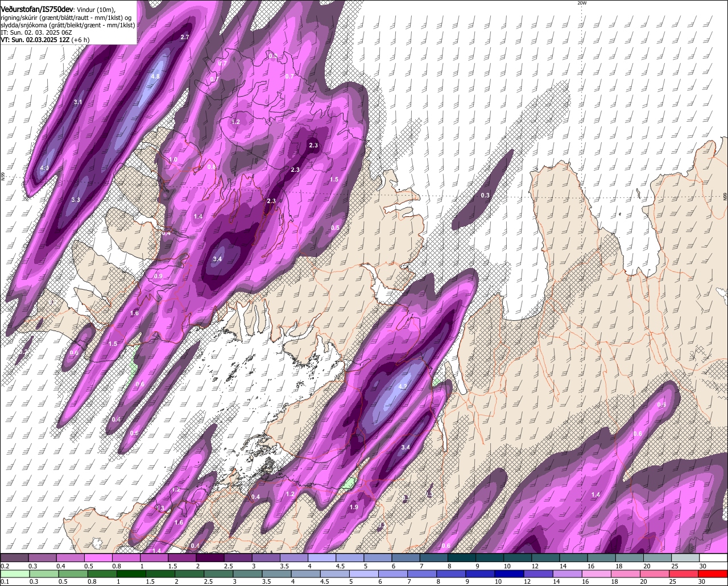Click the 'IT: Sun. 02. 03. 2025 06Z' line

point(36,32)
